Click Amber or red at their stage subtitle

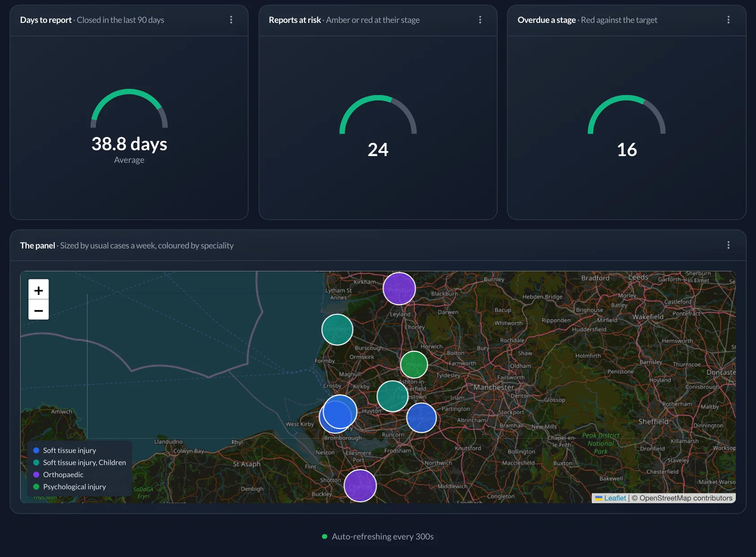pos(373,20)
